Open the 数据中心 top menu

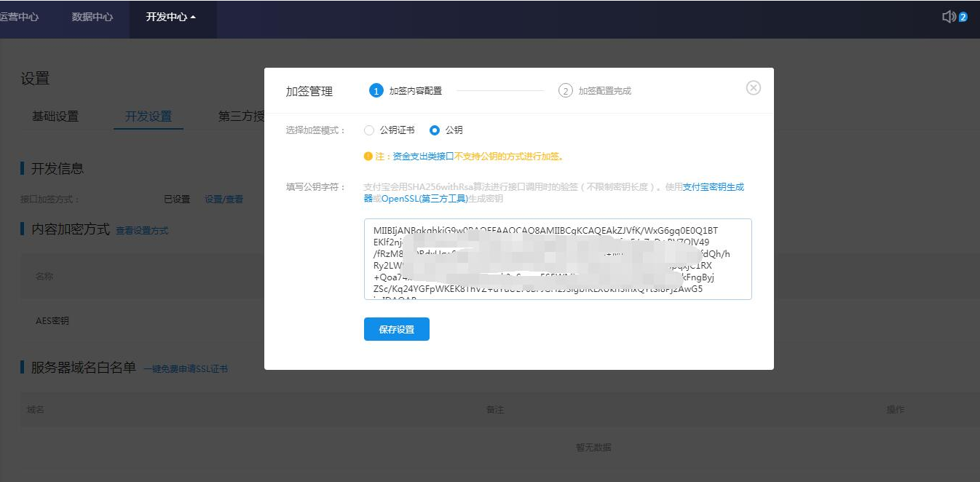point(92,17)
